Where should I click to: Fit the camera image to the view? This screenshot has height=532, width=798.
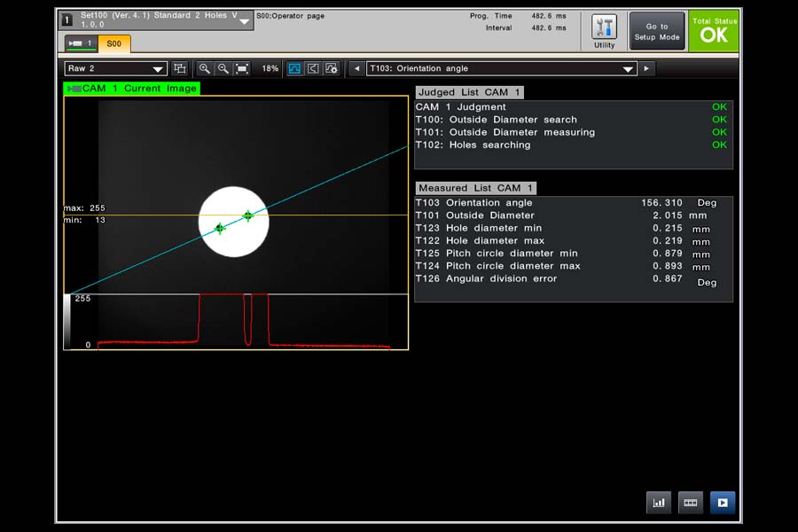(x=242, y=68)
